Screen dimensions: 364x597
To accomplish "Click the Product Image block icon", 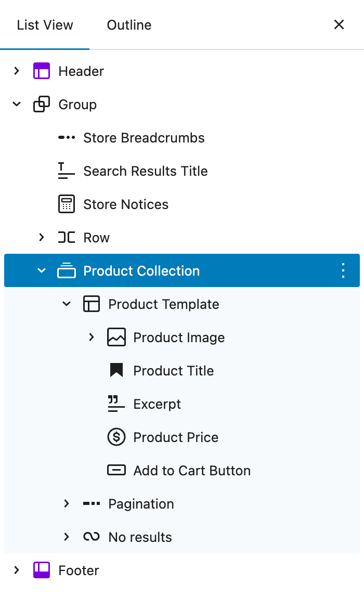I will [x=116, y=338].
